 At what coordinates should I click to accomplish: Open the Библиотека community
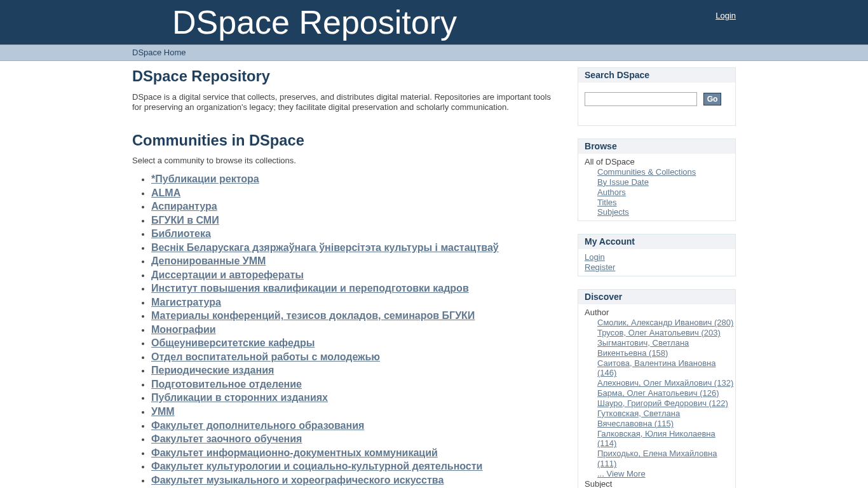tap(181, 234)
